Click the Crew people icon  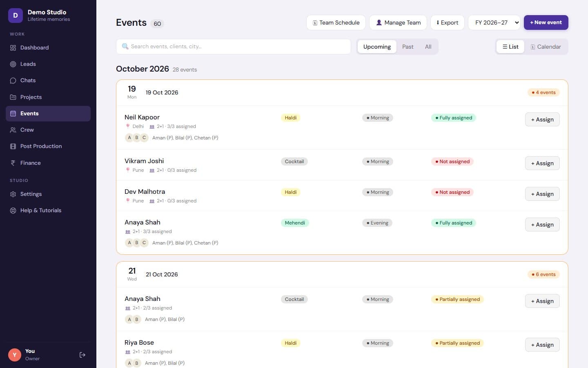13,130
